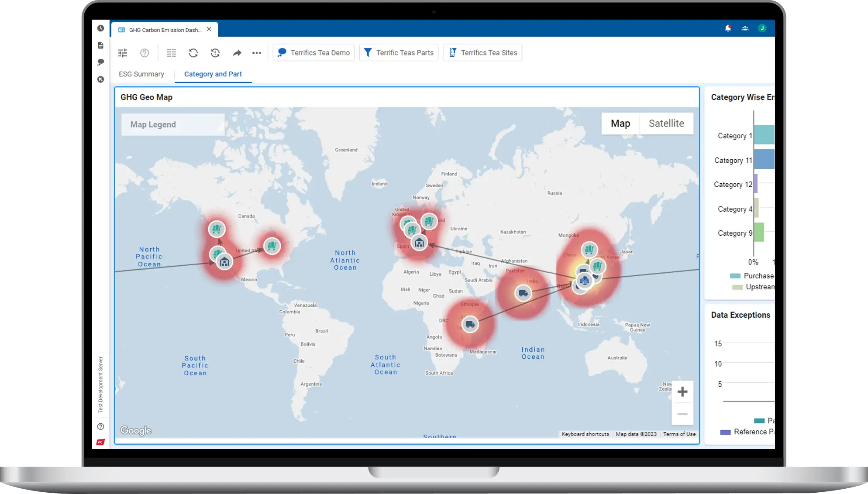This screenshot has width=868, height=494.
Task: Open the Terrific Teas Parts filter
Action: [399, 53]
